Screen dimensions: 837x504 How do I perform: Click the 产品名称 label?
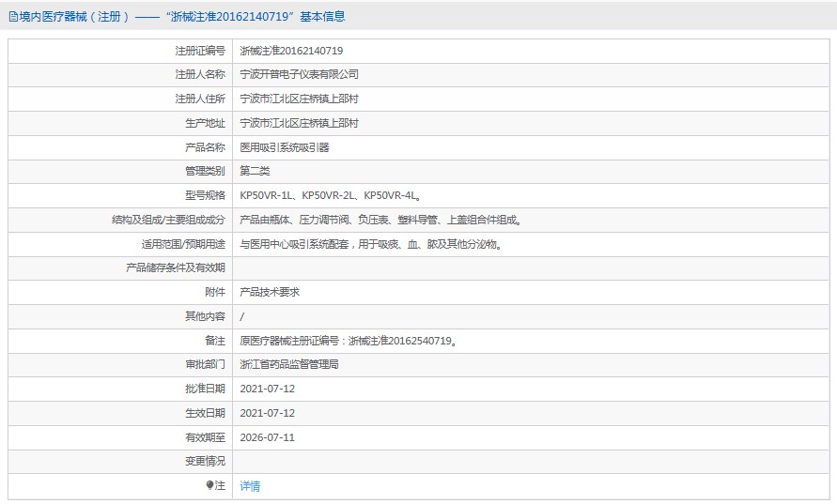205,147
